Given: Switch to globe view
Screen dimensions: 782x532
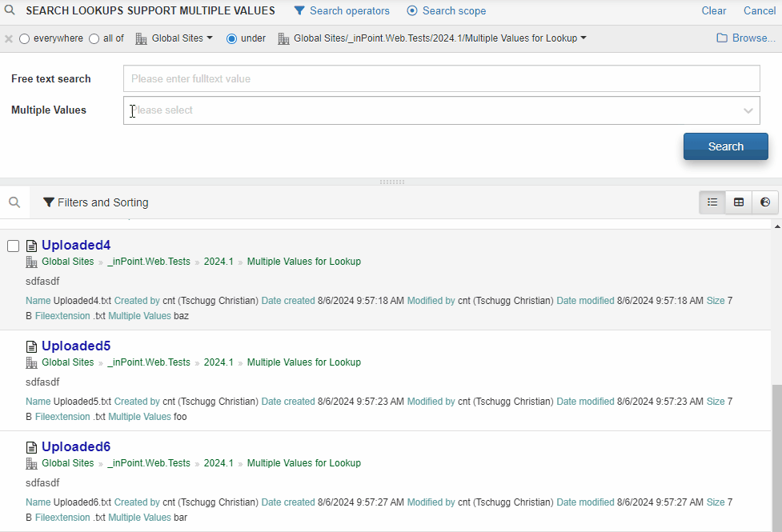Looking at the screenshot, I should coord(765,202).
